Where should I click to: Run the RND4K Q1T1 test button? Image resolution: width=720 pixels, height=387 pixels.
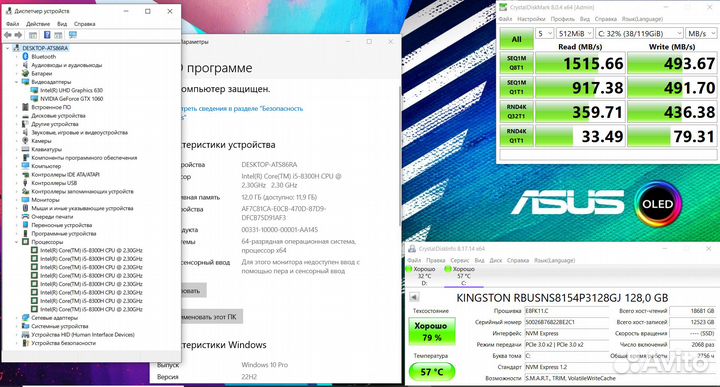click(516, 136)
